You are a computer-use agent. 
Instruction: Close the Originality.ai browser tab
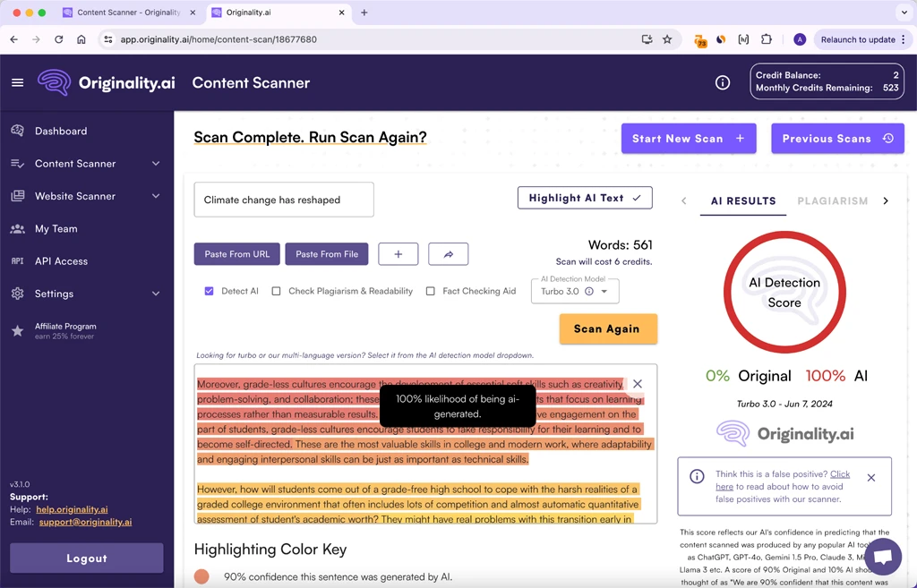coord(341,13)
